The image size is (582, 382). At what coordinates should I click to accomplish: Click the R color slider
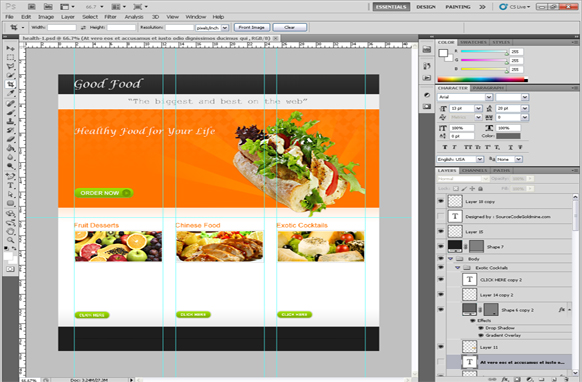(x=484, y=51)
